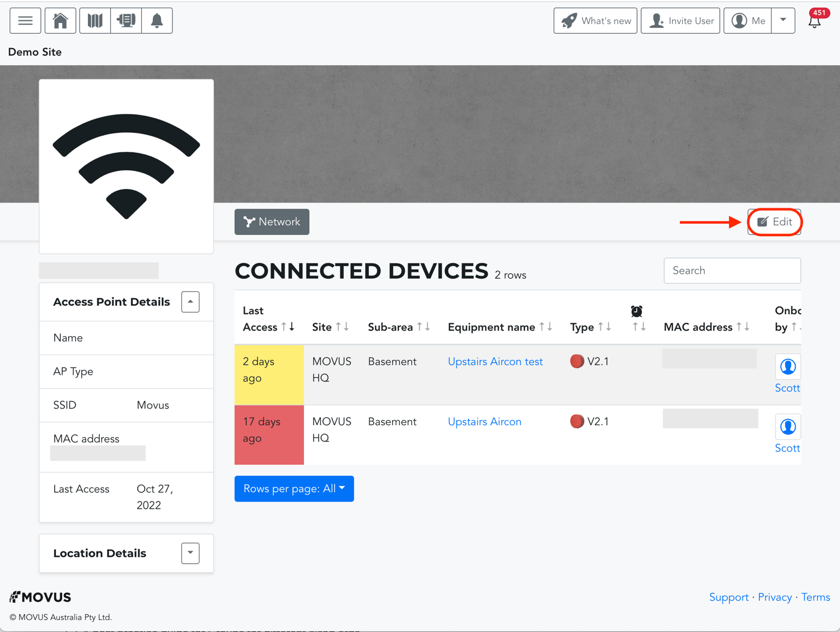Open the Upstairs Aircon test equipment link
The image size is (840, 632).
point(495,361)
